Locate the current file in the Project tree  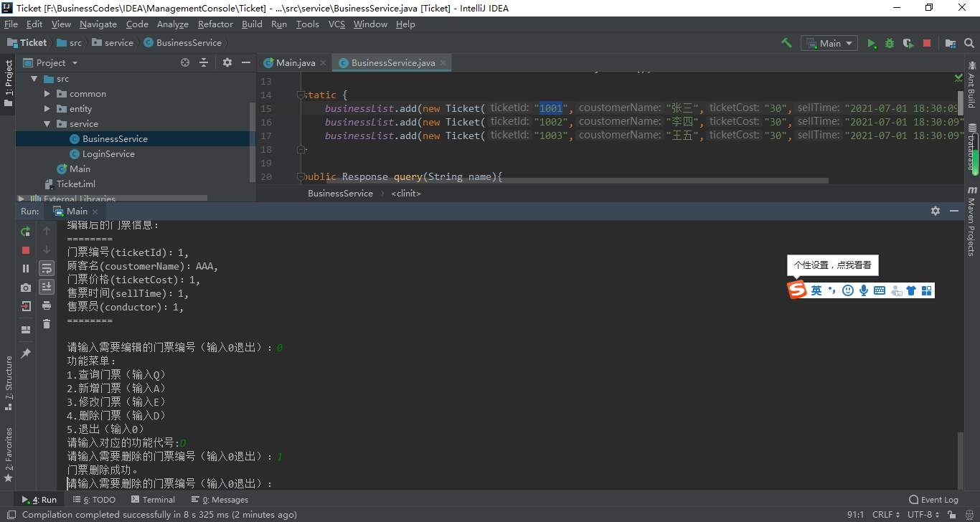[185, 62]
